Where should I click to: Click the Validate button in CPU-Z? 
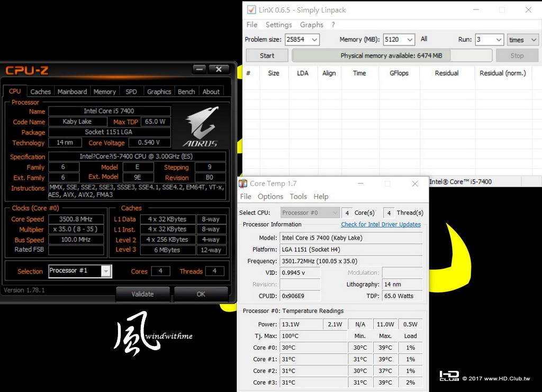click(x=142, y=294)
